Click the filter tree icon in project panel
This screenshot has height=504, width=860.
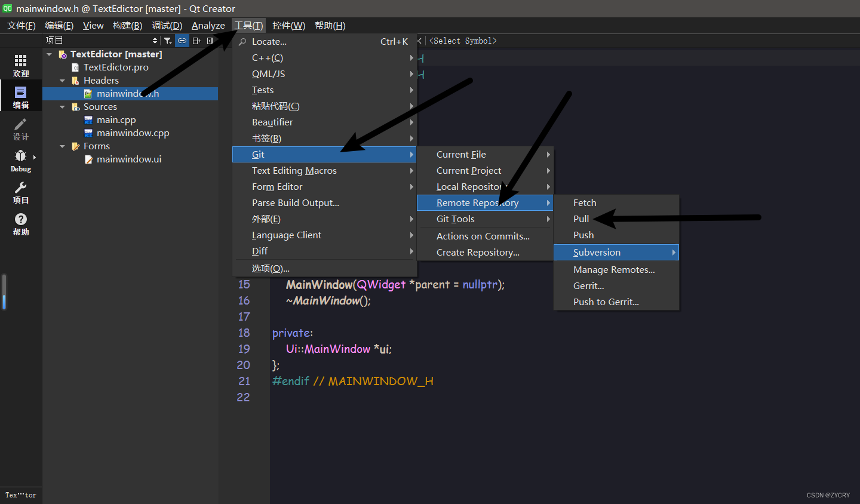tap(168, 41)
